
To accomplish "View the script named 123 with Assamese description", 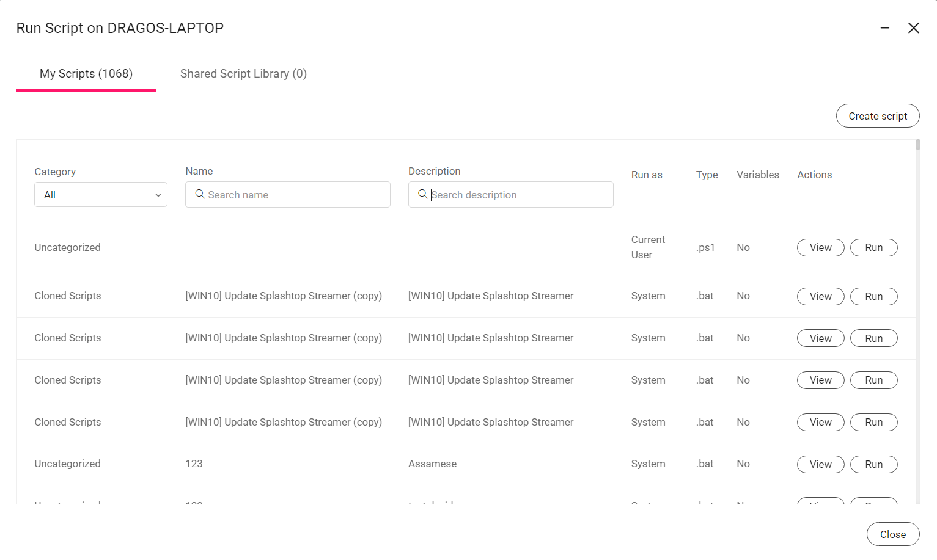I will pyautogui.click(x=821, y=464).
